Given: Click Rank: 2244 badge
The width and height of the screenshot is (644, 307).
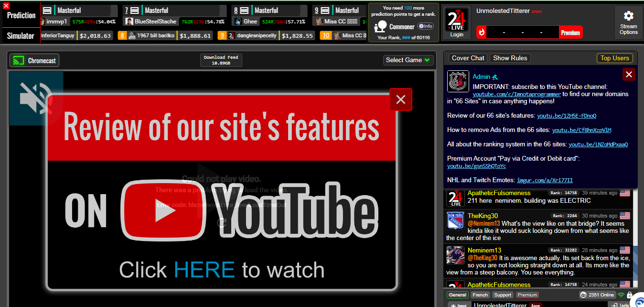Looking at the screenshot, I should (x=564, y=216).
